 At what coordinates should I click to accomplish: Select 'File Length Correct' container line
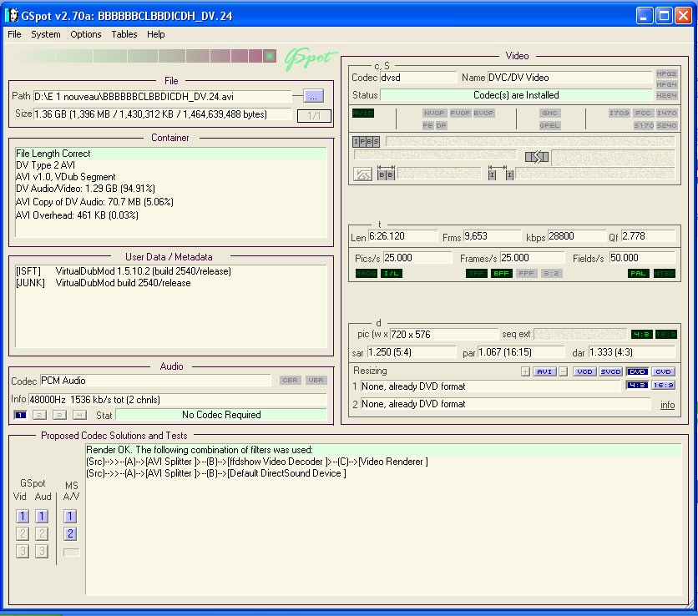click(x=171, y=154)
